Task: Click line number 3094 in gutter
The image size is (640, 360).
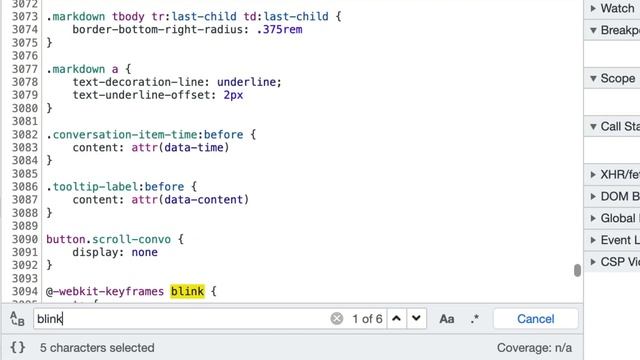Action: click(24, 291)
